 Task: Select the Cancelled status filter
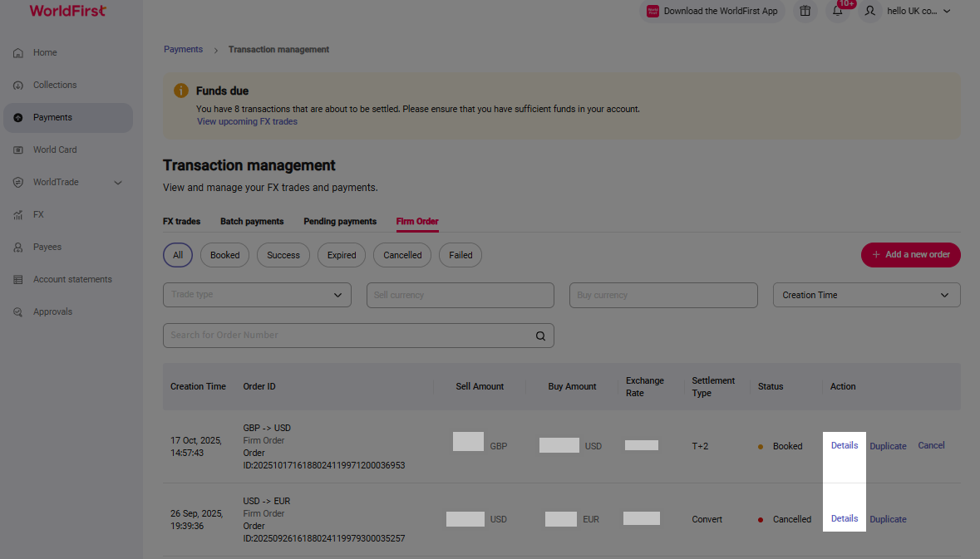click(x=402, y=255)
